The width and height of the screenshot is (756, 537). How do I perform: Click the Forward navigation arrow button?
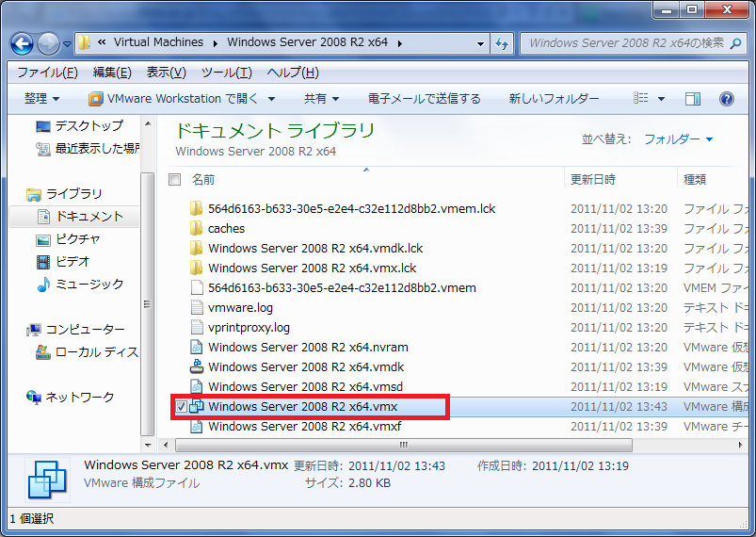(48, 44)
